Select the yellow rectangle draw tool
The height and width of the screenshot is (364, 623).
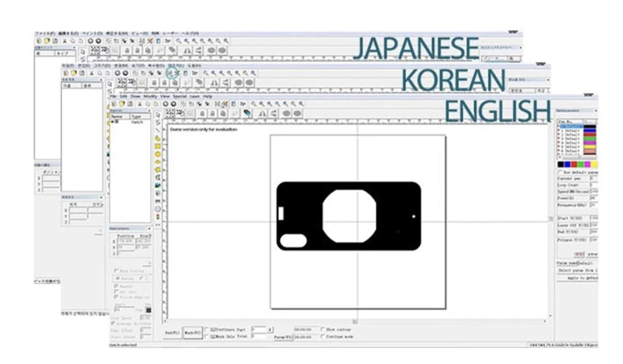pyautogui.click(x=158, y=146)
